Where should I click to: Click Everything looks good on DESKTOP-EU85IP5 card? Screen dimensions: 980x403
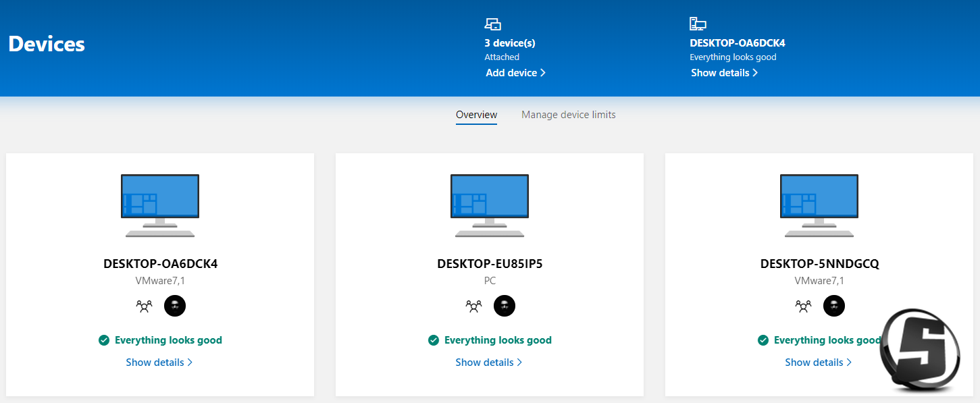tap(498, 340)
